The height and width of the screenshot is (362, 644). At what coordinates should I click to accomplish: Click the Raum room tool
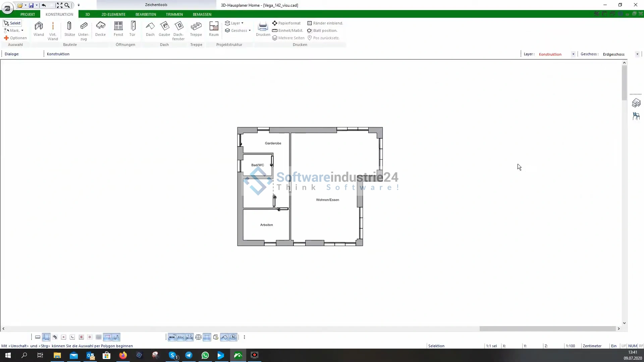click(214, 29)
